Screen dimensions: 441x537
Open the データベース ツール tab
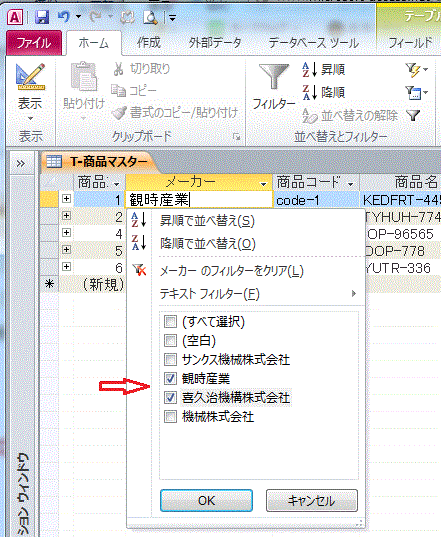314,43
